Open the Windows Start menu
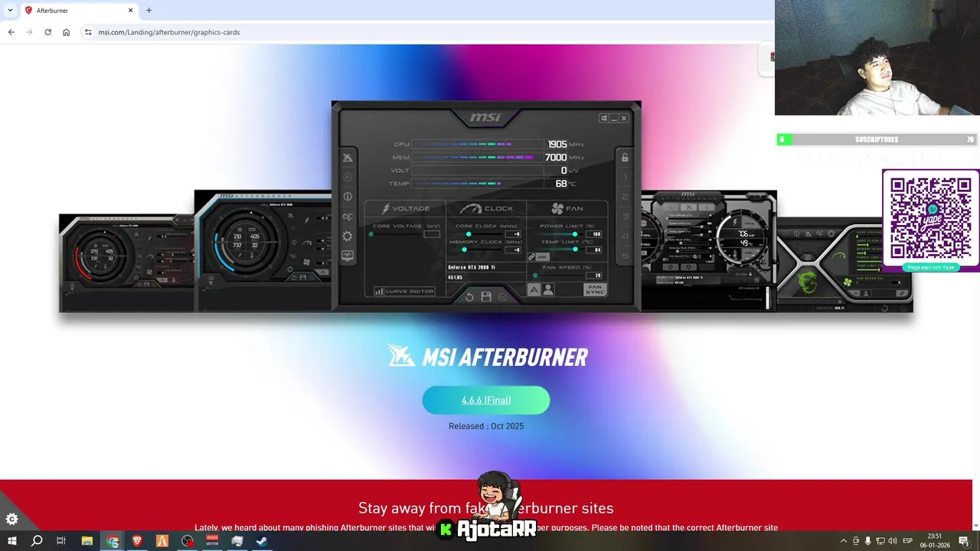Viewport: 980px width, 551px height. [11, 541]
